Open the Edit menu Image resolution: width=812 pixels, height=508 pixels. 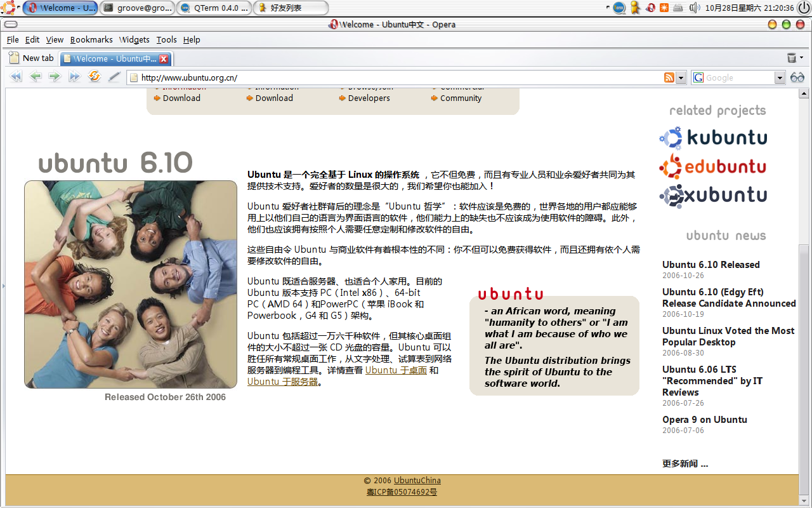[x=32, y=39]
